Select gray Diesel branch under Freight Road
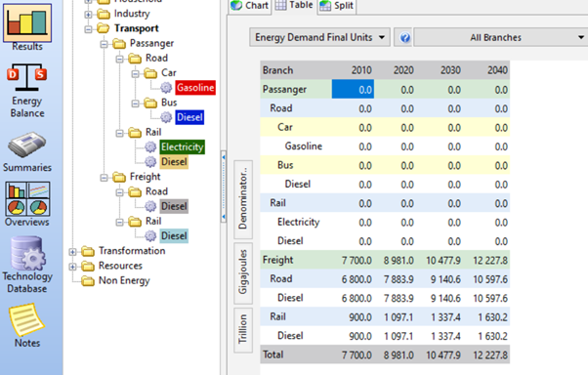This screenshot has height=375, width=588. [x=174, y=206]
